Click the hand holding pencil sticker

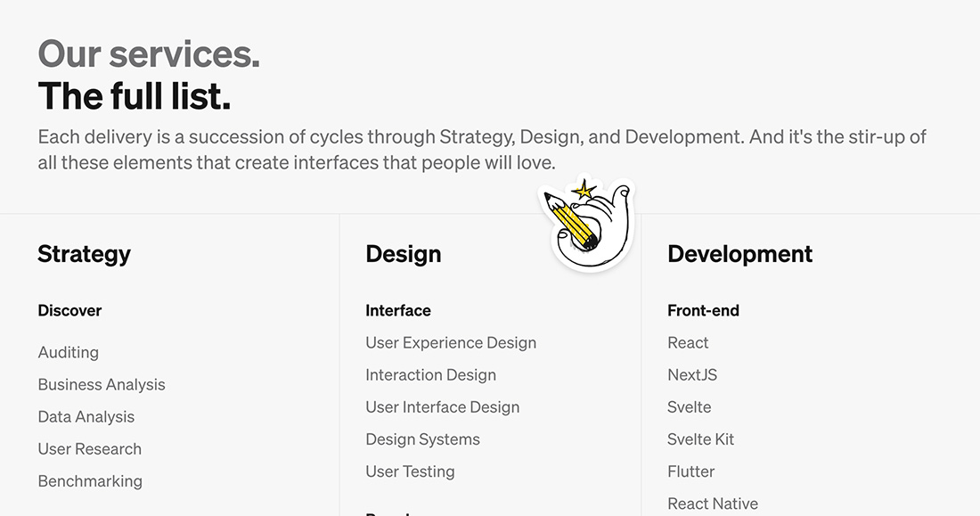coord(587,224)
